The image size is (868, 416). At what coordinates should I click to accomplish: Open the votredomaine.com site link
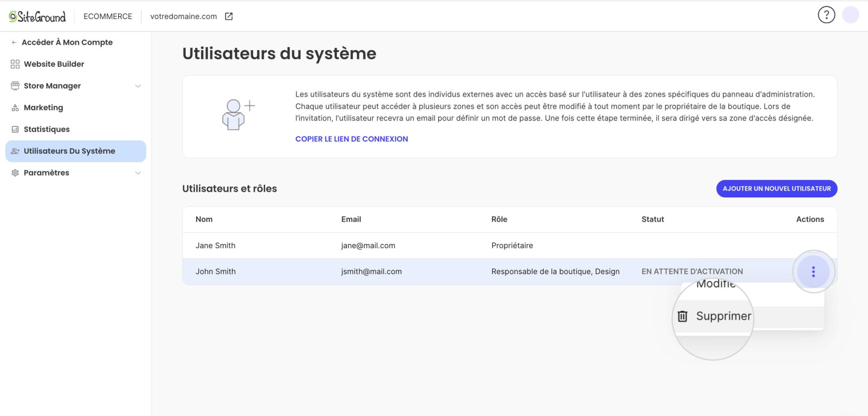(184, 16)
